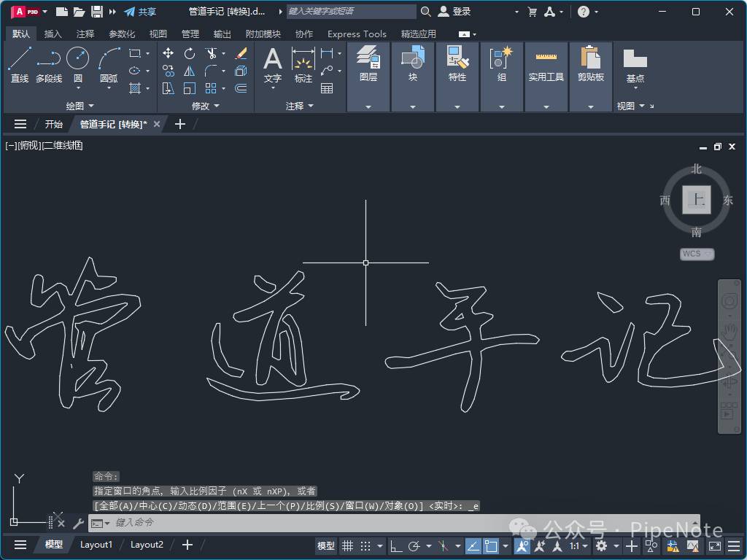This screenshot has width=747, height=560.
Task: Insert a table from annotation panel
Action: click(327, 88)
